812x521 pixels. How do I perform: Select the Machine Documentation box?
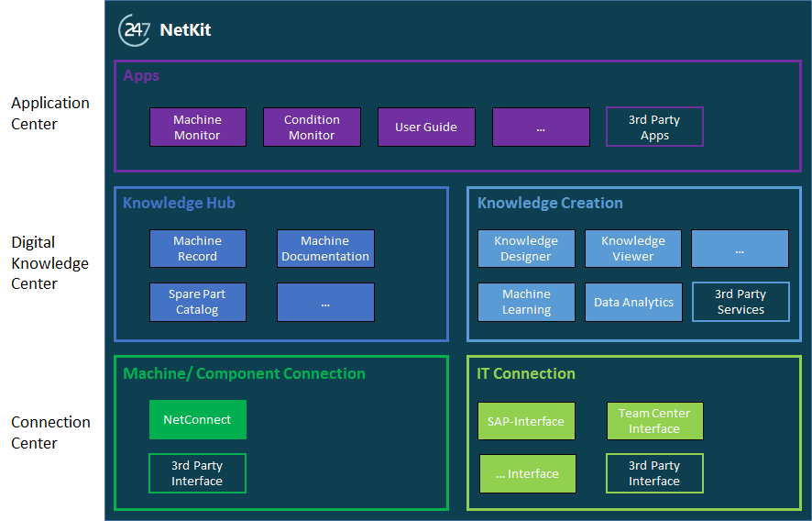(325, 249)
